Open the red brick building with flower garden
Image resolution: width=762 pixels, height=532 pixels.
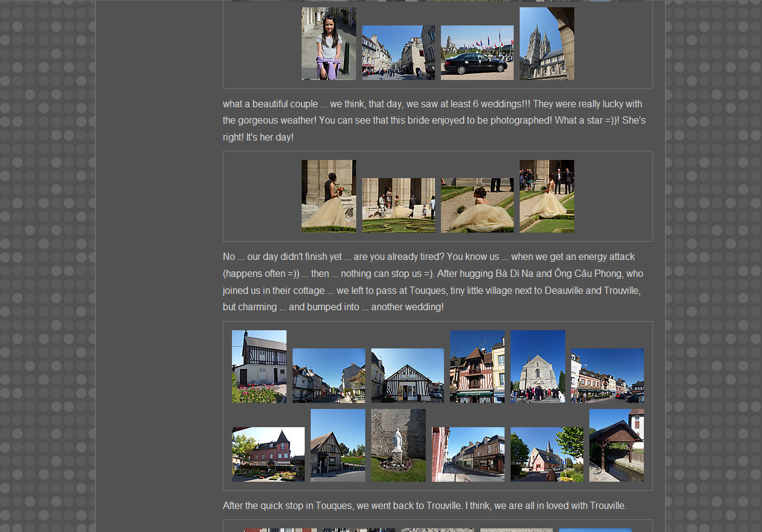(268, 454)
